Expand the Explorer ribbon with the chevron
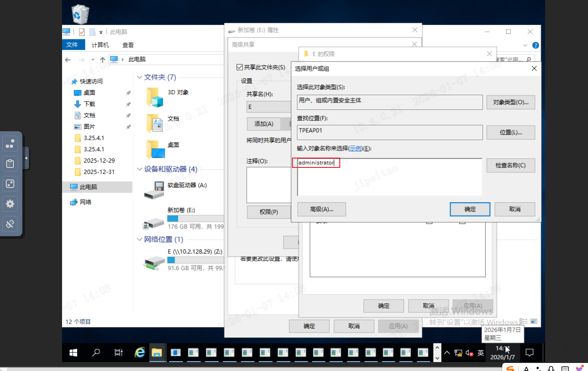 525,45
